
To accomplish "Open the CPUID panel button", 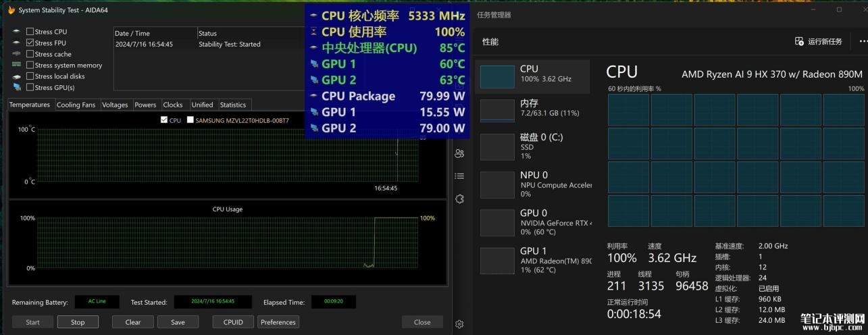I will (x=233, y=322).
